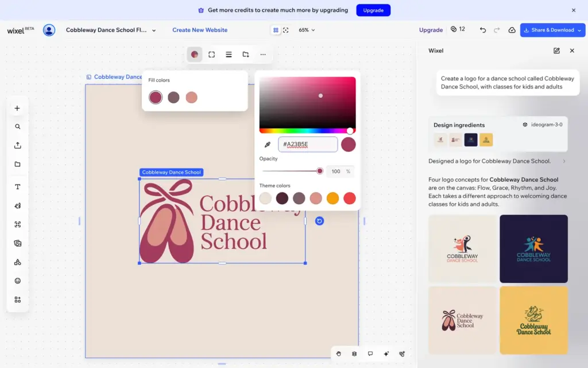This screenshot has height=368, width=588.
Task: Click the move-to-folder icon in floating toolbar
Action: (246, 55)
